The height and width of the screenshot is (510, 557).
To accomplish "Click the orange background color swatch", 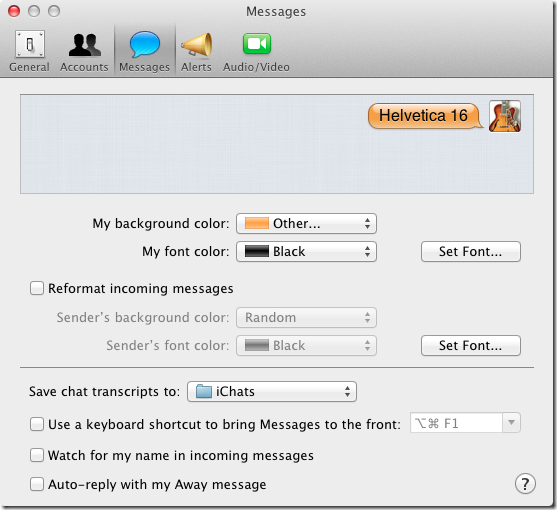I will [256, 223].
